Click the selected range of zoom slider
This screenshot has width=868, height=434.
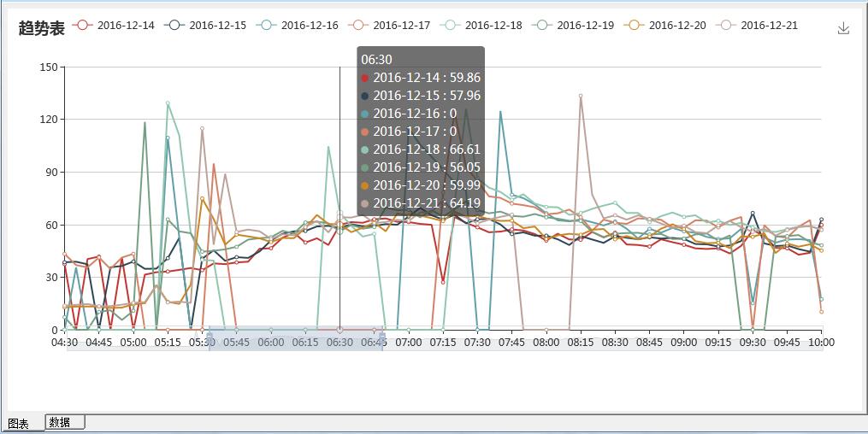(x=296, y=337)
